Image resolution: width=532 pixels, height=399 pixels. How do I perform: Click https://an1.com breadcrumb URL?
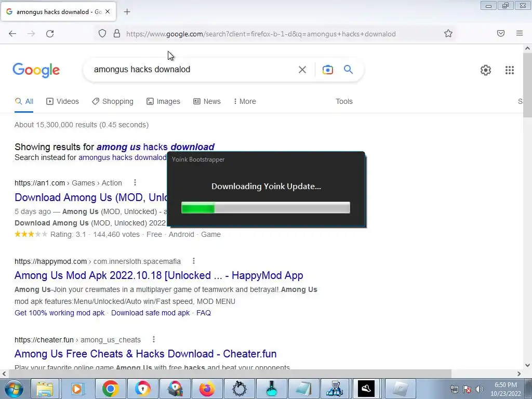coord(39,183)
